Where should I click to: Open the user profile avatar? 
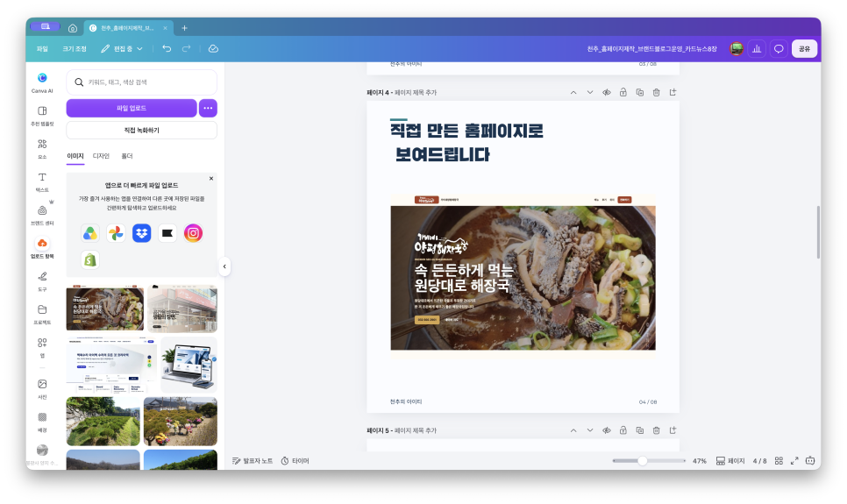[736, 48]
